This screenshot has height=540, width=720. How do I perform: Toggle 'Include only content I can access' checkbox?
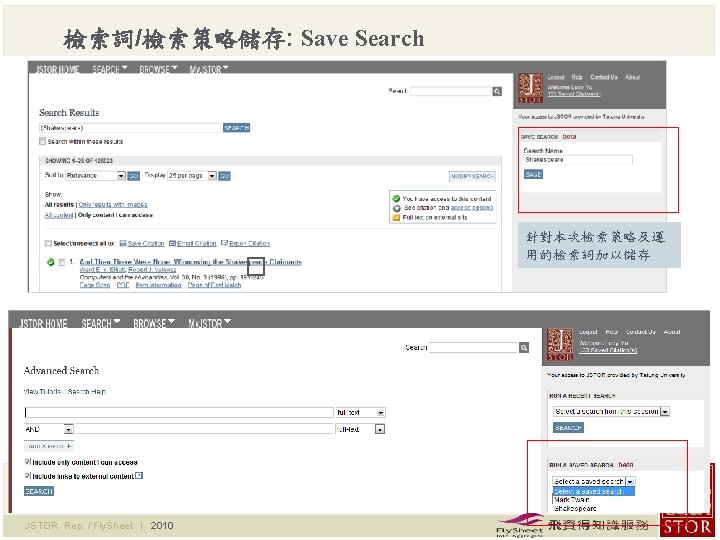[x=28, y=461]
